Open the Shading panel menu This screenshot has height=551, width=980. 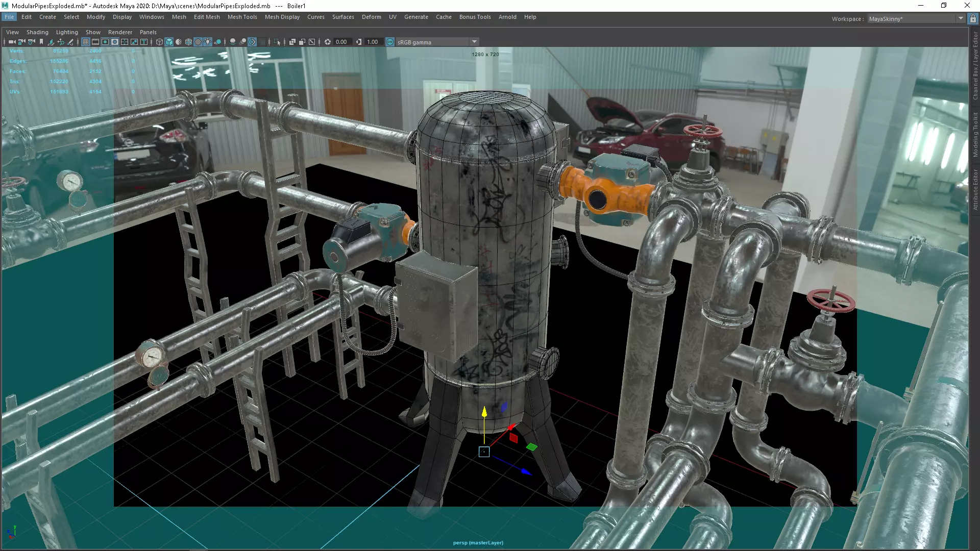tap(37, 32)
